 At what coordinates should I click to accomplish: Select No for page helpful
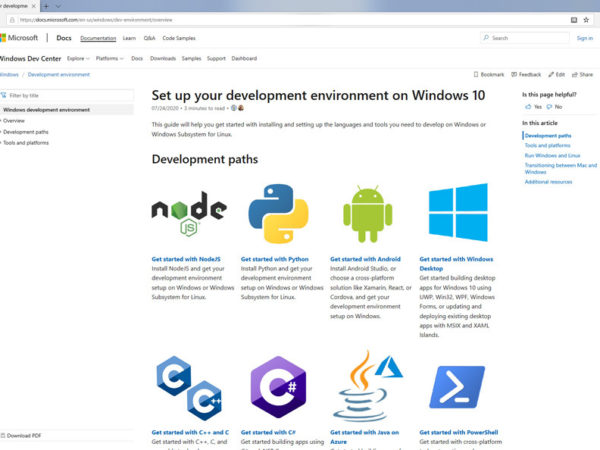click(x=554, y=106)
